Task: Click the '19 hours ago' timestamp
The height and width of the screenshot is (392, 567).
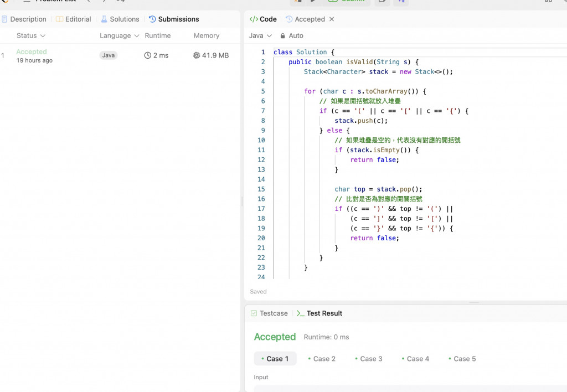Action: (x=34, y=60)
